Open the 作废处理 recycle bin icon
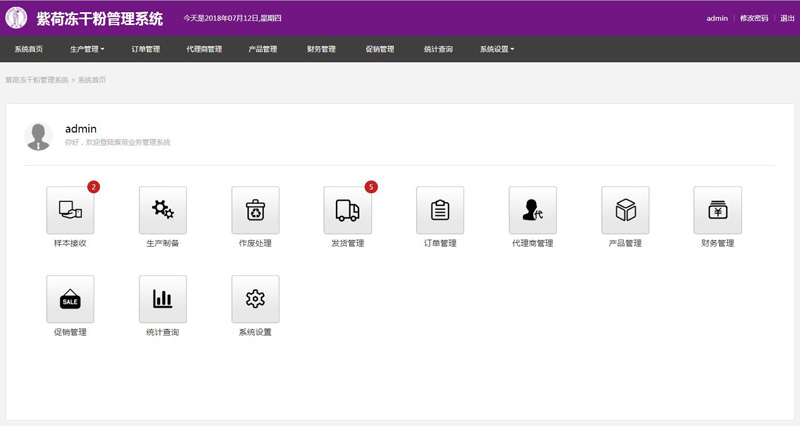Image resolution: width=800 pixels, height=426 pixels. point(255,210)
